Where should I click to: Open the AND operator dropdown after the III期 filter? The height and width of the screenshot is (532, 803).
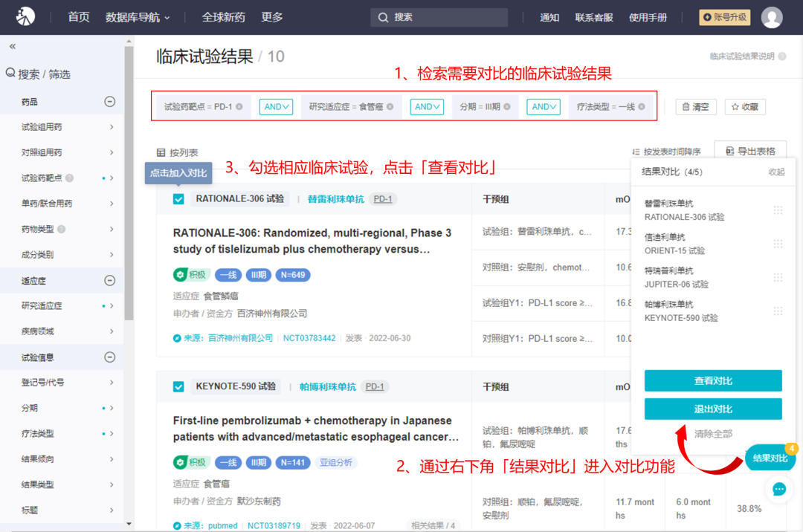click(544, 107)
